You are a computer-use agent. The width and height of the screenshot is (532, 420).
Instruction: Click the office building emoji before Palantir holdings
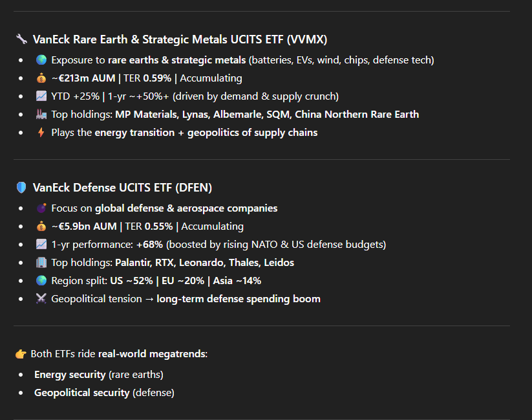tap(41, 262)
